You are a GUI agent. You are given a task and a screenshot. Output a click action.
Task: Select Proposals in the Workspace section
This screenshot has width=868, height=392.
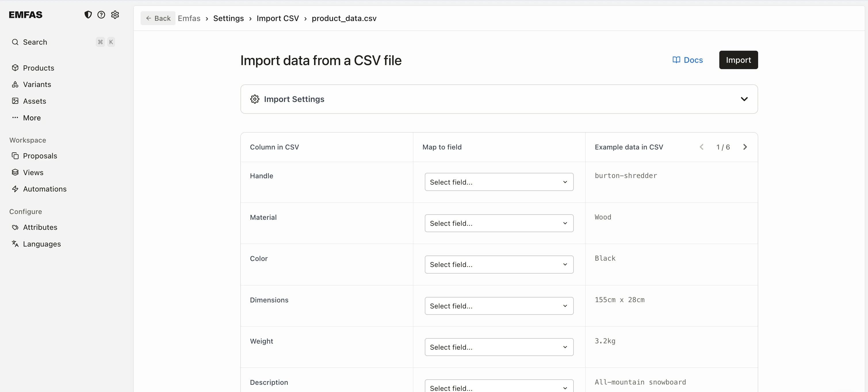coord(39,156)
